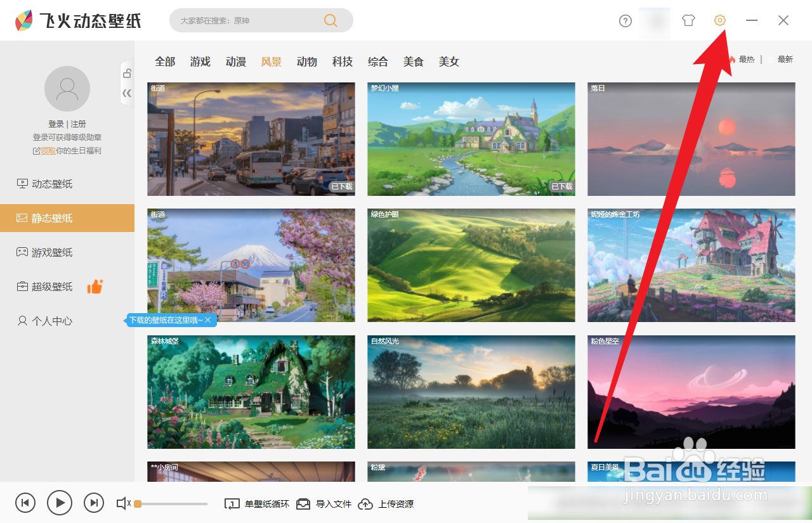812x523 pixels.
Task: Click the 登录 link
Action: [x=56, y=124]
